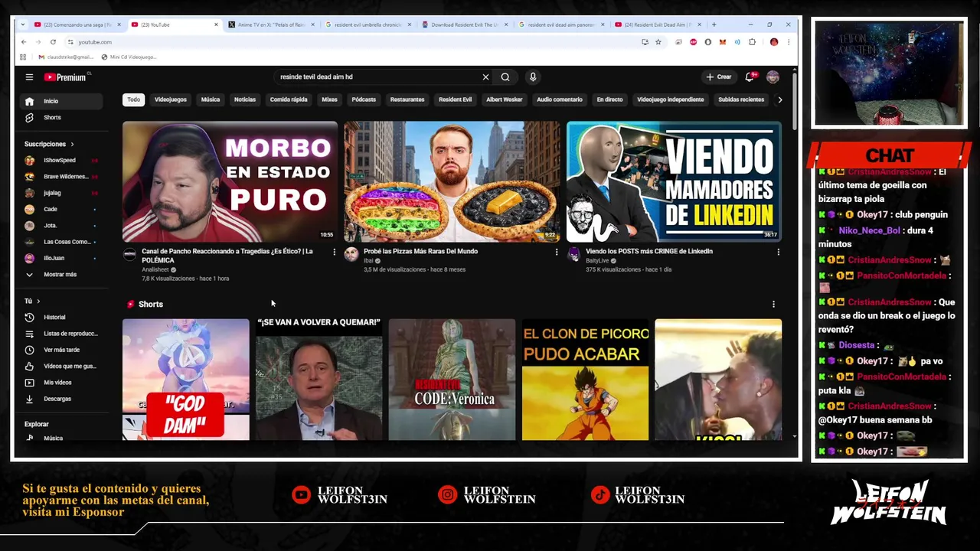Image resolution: width=980 pixels, height=551 pixels.
Task: Open options for CRINGE de LinkedIn video
Action: click(779, 252)
